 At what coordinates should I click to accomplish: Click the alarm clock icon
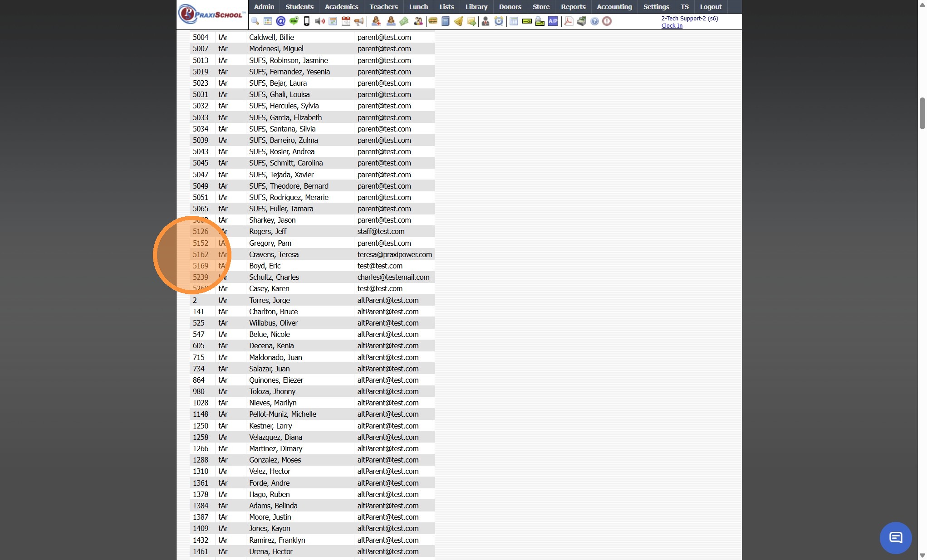499,21
